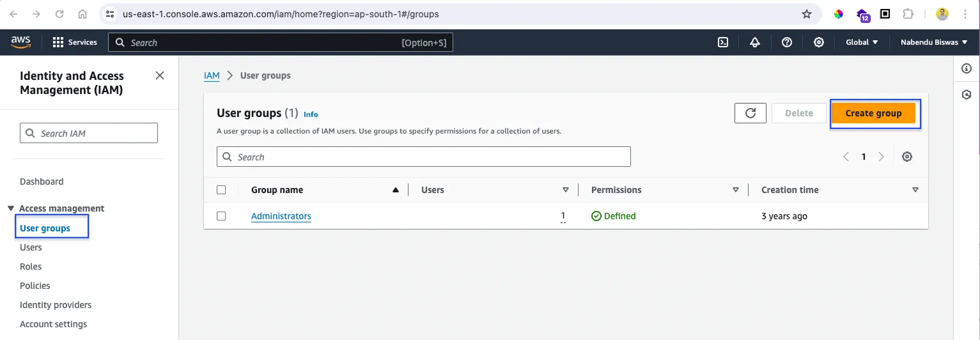This screenshot has height=340, width=980.
Task: Open the help question mark icon
Action: pos(787,42)
